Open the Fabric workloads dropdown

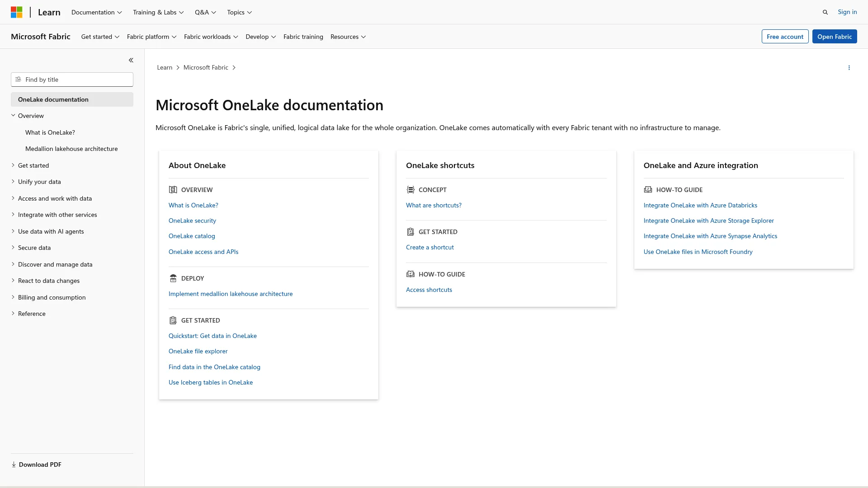click(211, 37)
